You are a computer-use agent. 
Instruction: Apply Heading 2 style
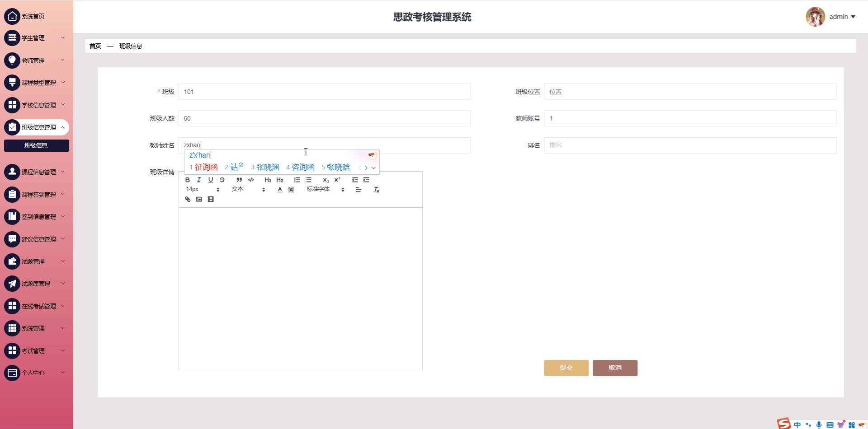(x=280, y=180)
